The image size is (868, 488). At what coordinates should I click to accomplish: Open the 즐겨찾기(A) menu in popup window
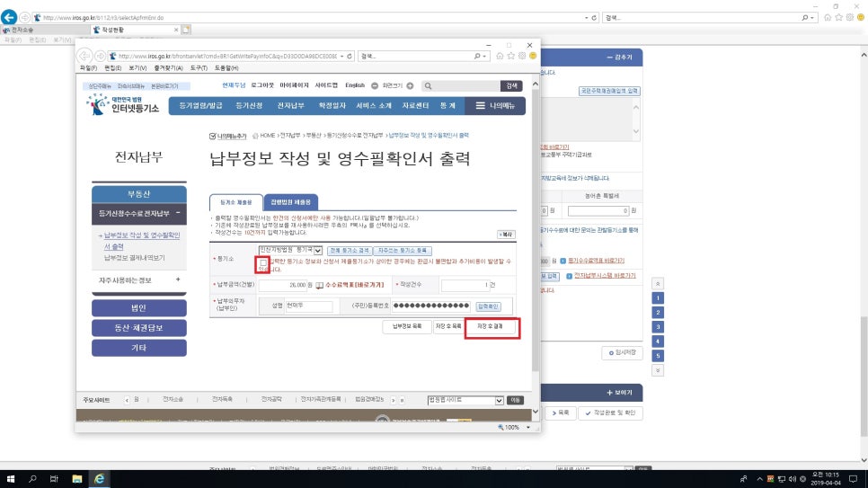(x=168, y=68)
